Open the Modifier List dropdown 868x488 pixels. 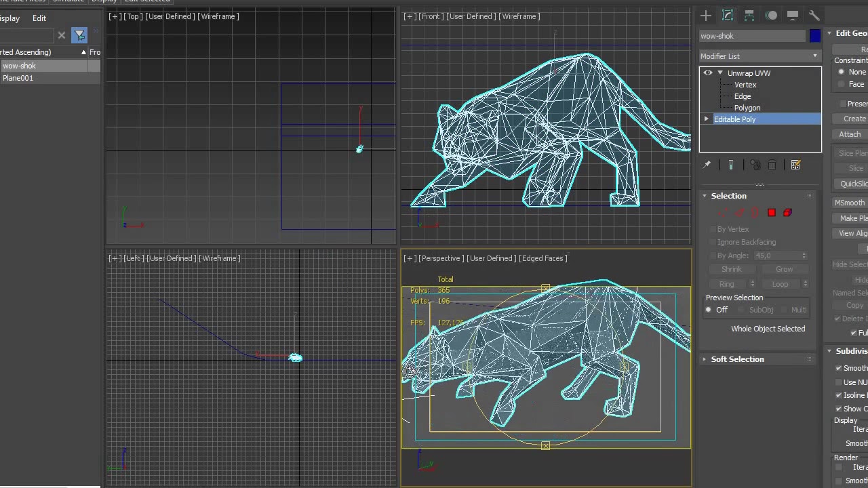click(760, 56)
